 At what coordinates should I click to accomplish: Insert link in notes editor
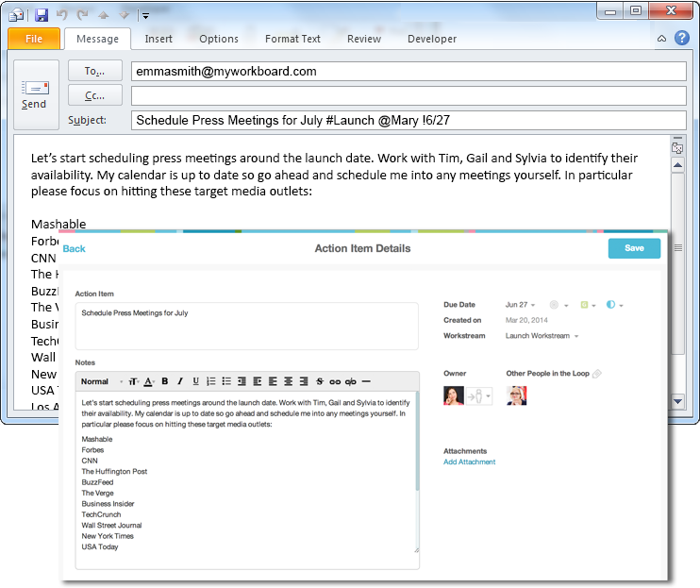pos(335,381)
